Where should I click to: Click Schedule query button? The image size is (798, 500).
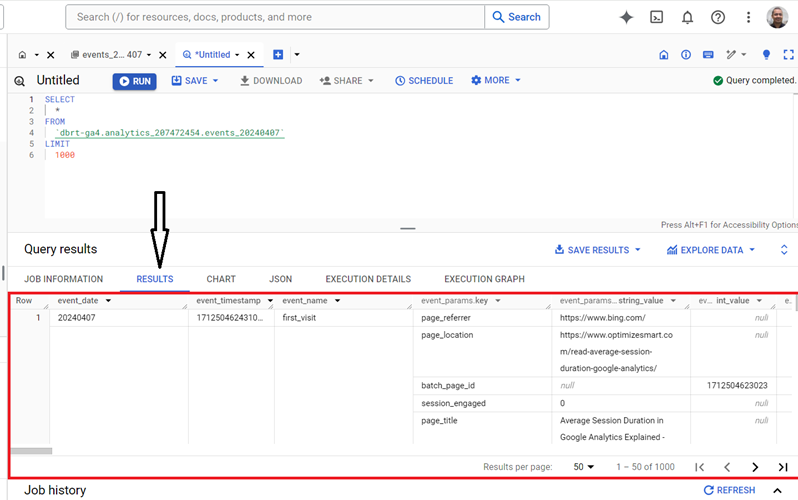click(x=424, y=80)
